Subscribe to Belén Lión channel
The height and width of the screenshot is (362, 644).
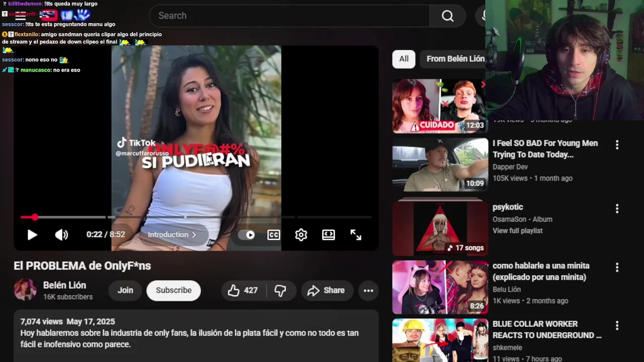point(174,290)
